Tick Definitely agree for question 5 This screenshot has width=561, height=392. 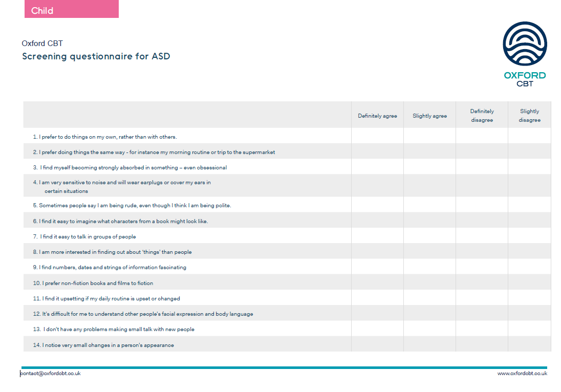click(377, 205)
